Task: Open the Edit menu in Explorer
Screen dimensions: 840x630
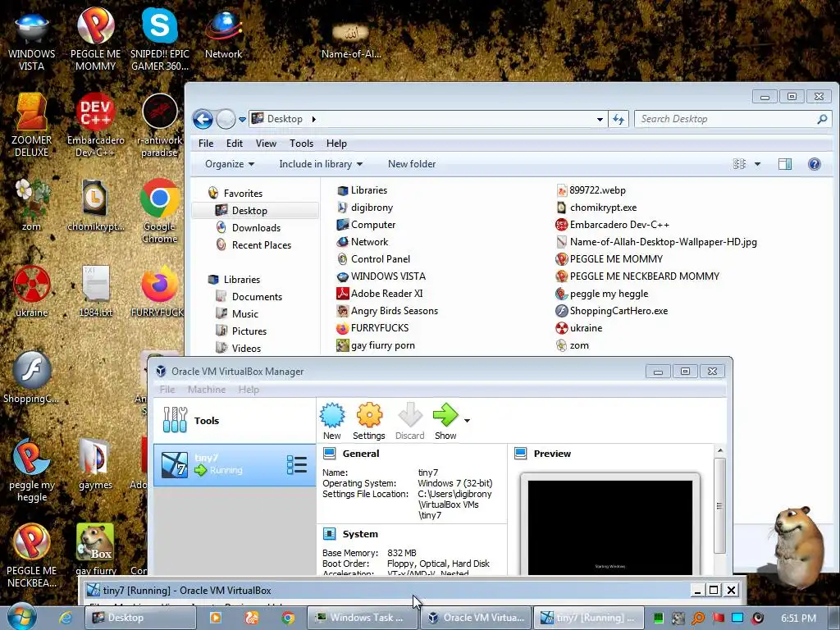Action: point(234,144)
